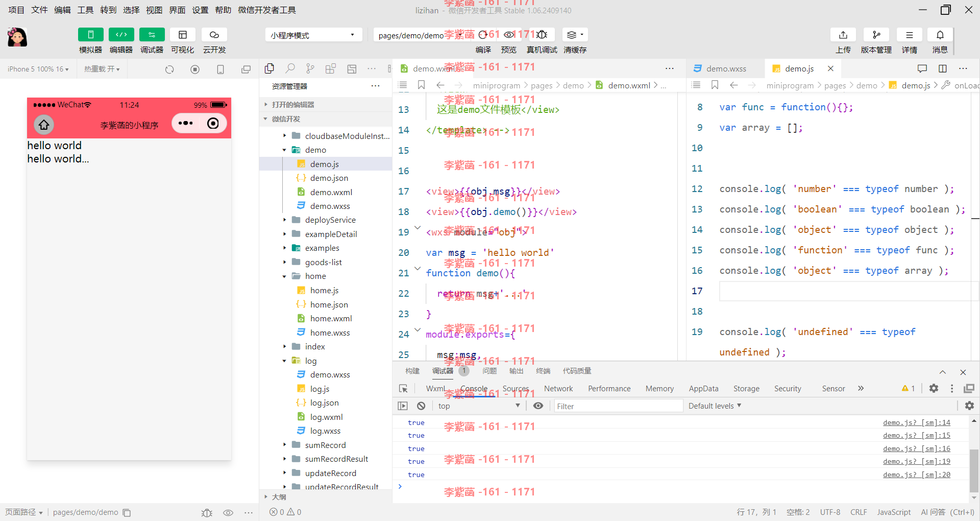Switch to the Console tab
The image size is (980, 521).
point(474,389)
